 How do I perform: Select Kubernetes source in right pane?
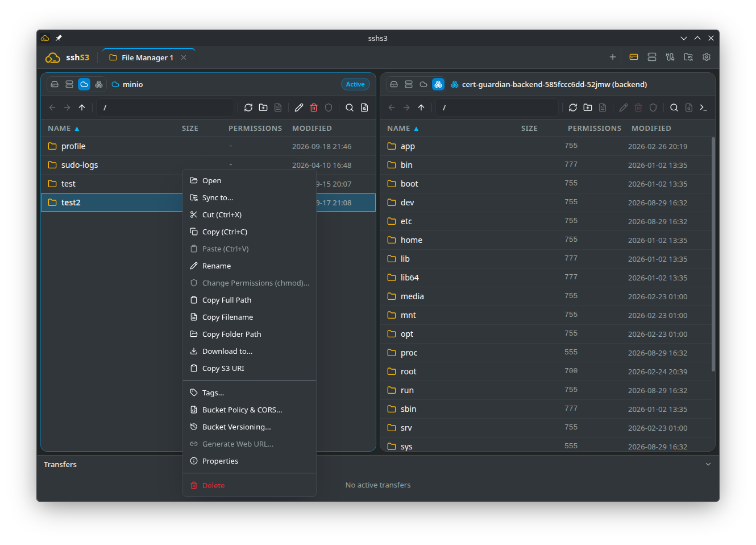pos(438,84)
